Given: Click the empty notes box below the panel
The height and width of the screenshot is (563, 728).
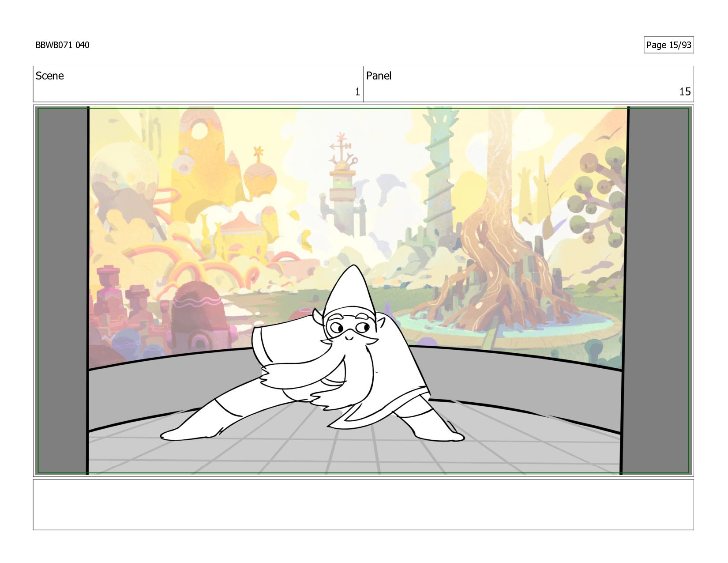Looking at the screenshot, I should point(363,505).
